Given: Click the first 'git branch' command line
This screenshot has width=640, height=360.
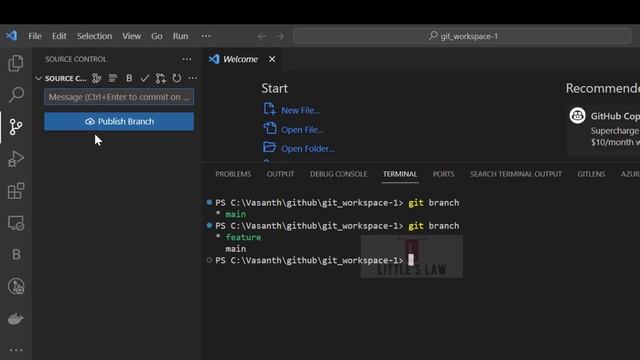Looking at the screenshot, I should (337, 202).
